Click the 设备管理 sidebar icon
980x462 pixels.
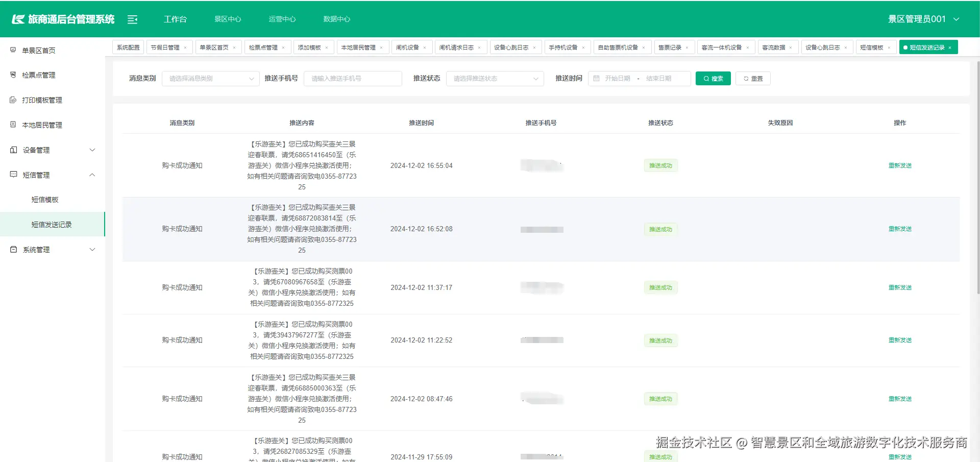click(x=13, y=150)
